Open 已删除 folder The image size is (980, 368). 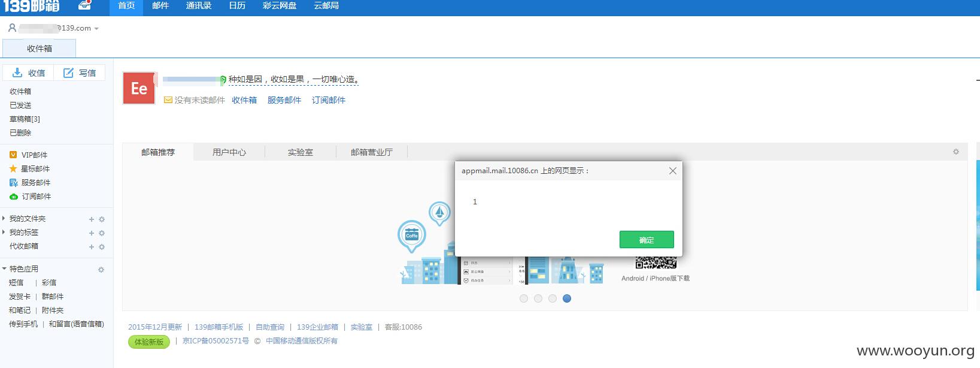(20, 133)
